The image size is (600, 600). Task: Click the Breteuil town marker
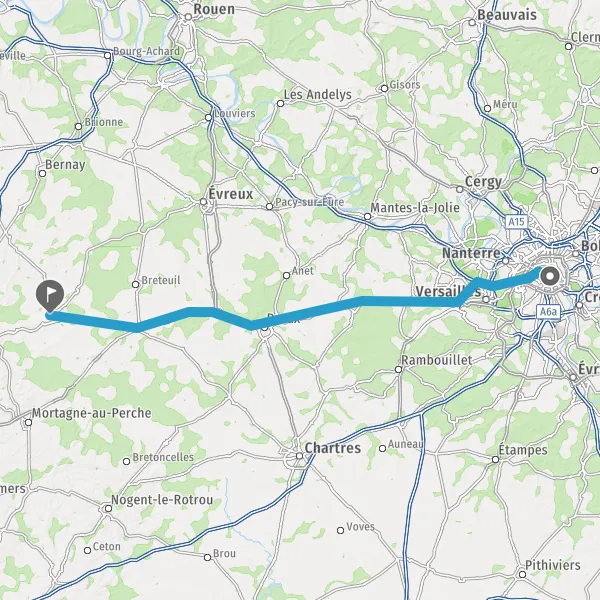[x=135, y=284]
